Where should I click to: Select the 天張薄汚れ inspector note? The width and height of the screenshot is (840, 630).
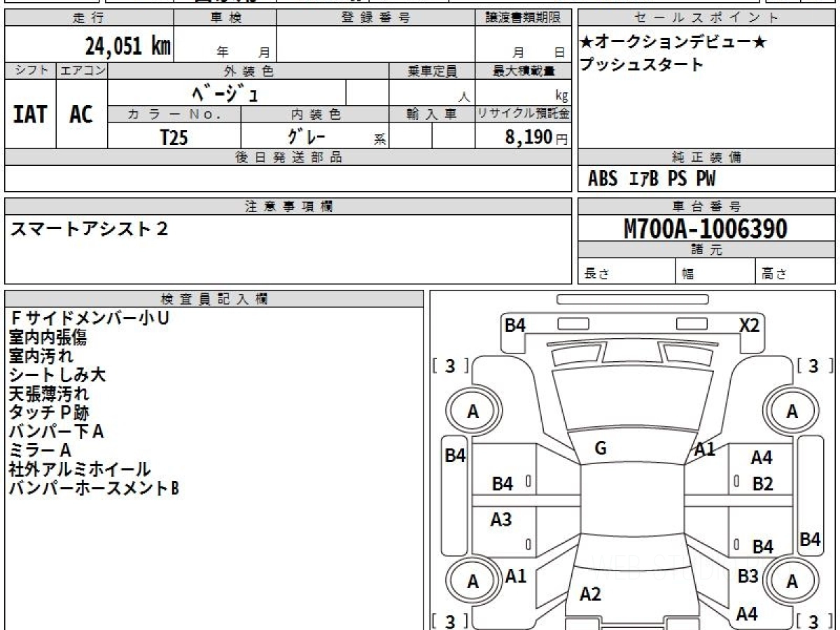click(x=49, y=394)
